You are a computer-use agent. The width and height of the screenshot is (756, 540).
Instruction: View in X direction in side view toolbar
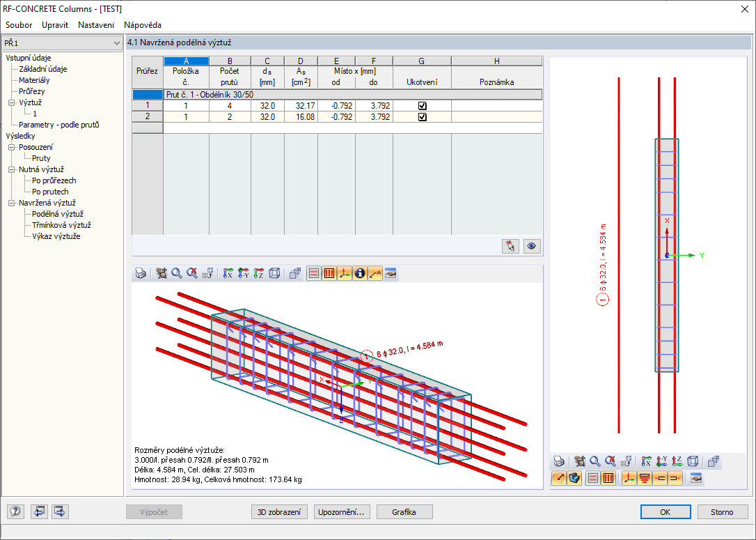tap(647, 461)
